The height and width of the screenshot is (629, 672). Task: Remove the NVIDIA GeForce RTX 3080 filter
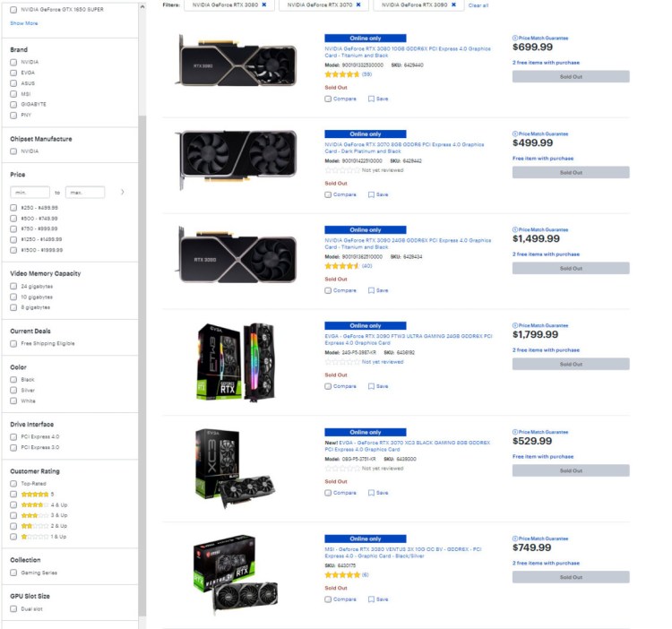point(264,4)
